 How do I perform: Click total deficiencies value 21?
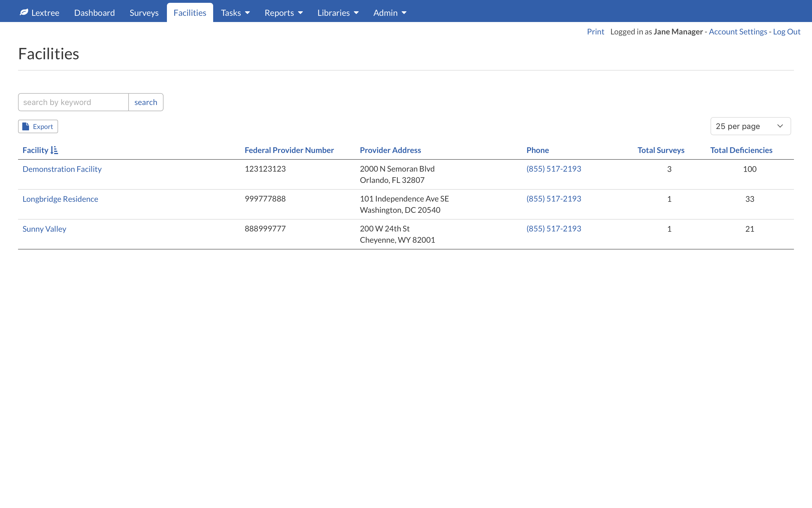click(750, 229)
